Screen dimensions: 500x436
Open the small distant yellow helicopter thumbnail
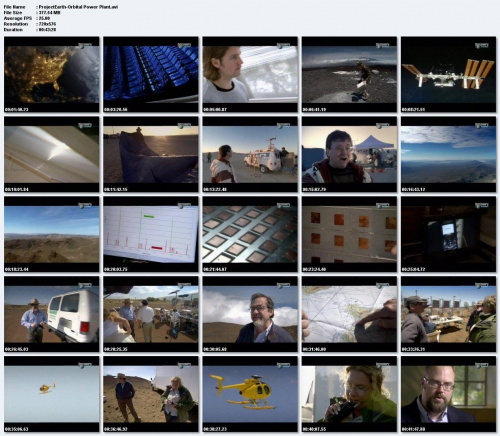point(52,394)
